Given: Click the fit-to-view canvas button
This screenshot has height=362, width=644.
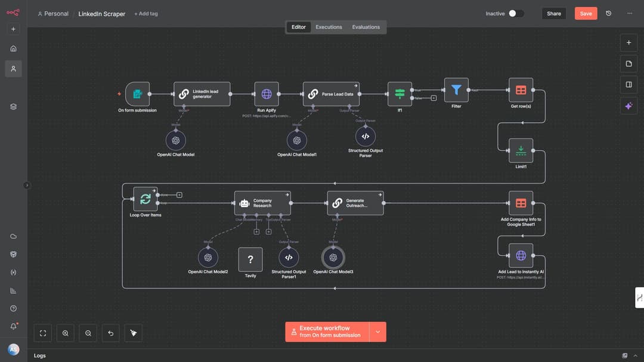Looking at the screenshot, I should tap(43, 333).
